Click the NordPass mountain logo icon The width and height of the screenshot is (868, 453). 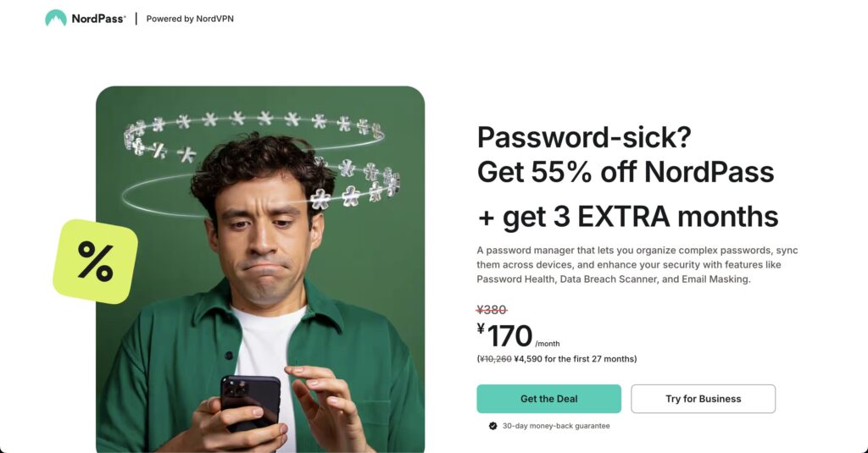(56, 19)
